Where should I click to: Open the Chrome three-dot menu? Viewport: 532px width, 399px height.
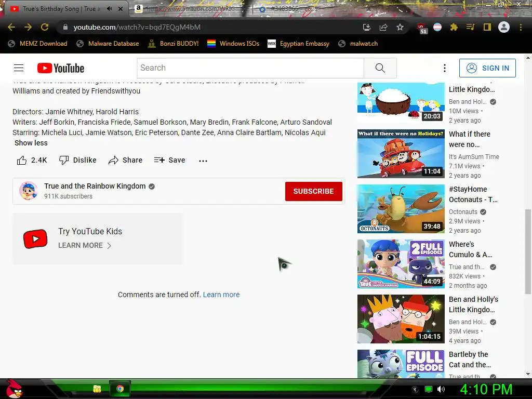pyautogui.click(x=521, y=27)
